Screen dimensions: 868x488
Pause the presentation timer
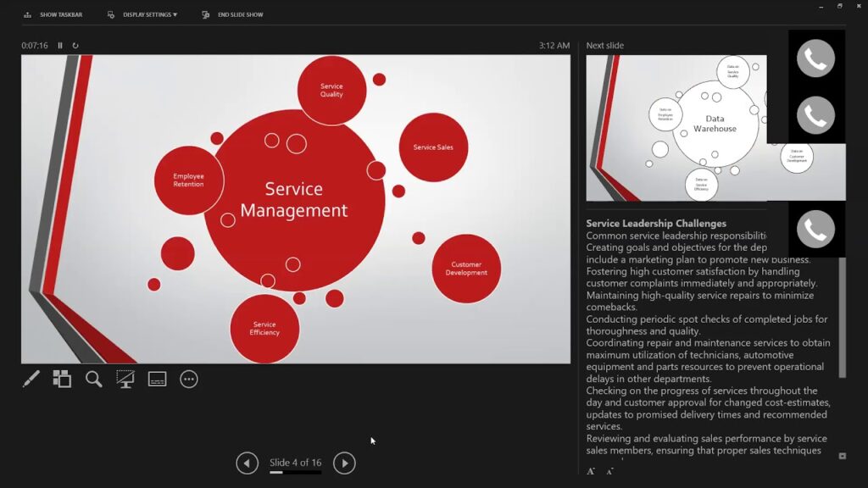[x=60, y=46]
